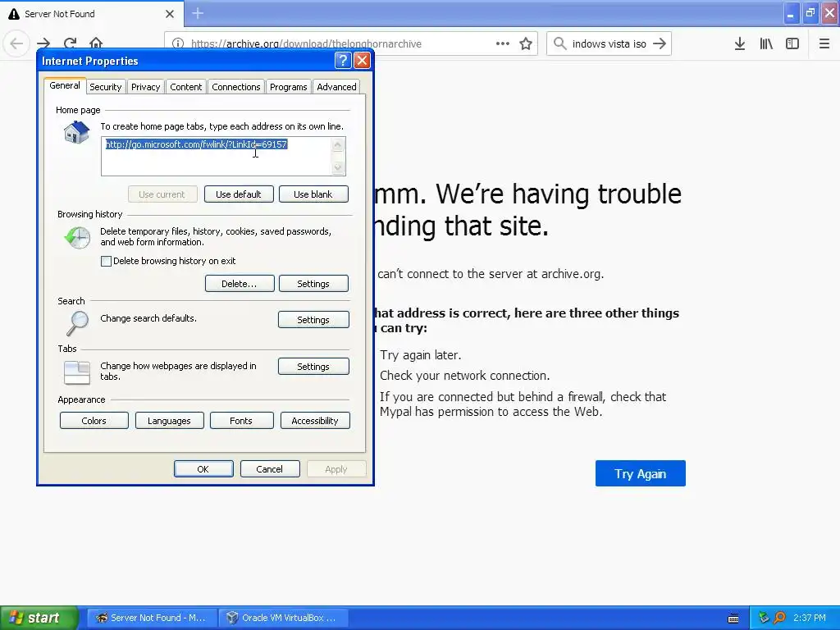The image size is (840, 630).
Task: Open page actions three-dot menu
Action: click(x=503, y=43)
